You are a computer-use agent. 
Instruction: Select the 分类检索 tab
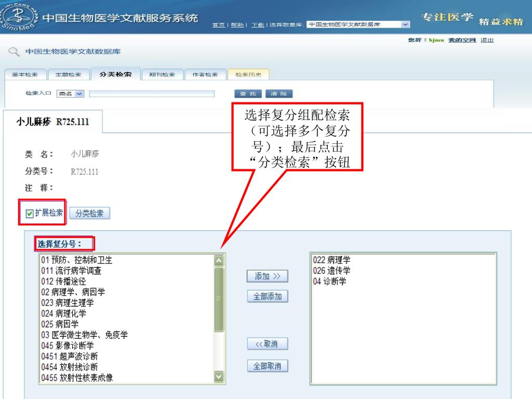(116, 74)
